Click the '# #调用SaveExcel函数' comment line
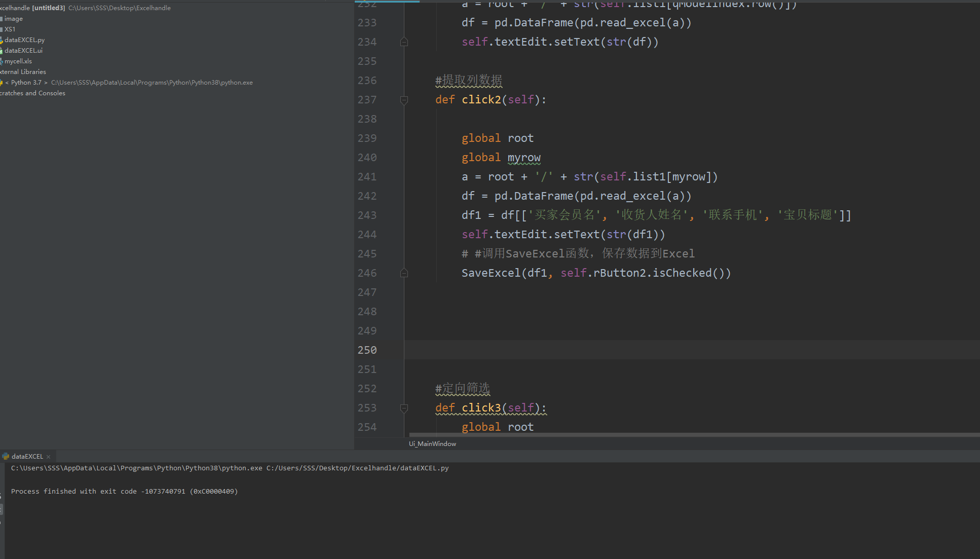980x559 pixels. point(578,254)
